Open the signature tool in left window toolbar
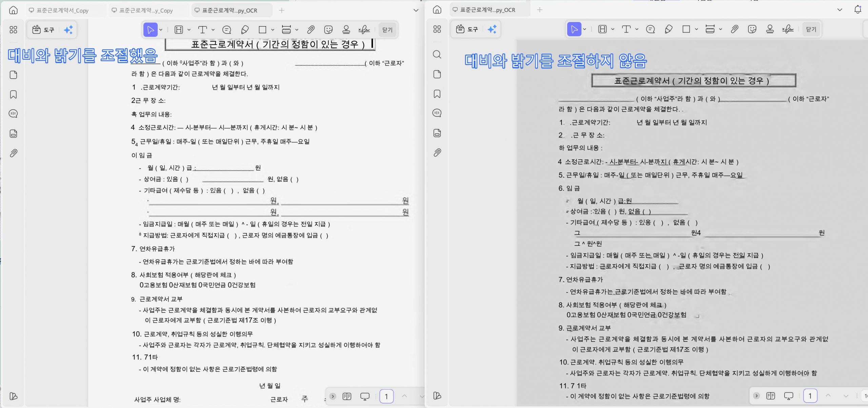The height and width of the screenshot is (408, 868). 364,30
